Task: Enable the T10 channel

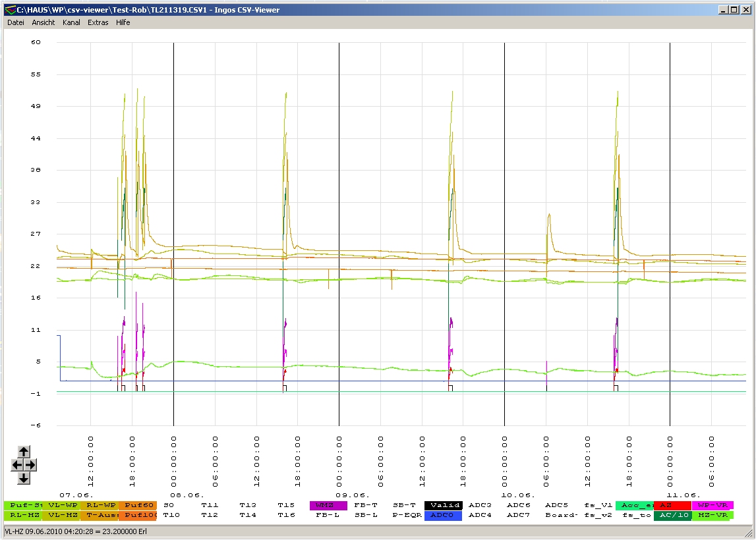Action: [171, 515]
